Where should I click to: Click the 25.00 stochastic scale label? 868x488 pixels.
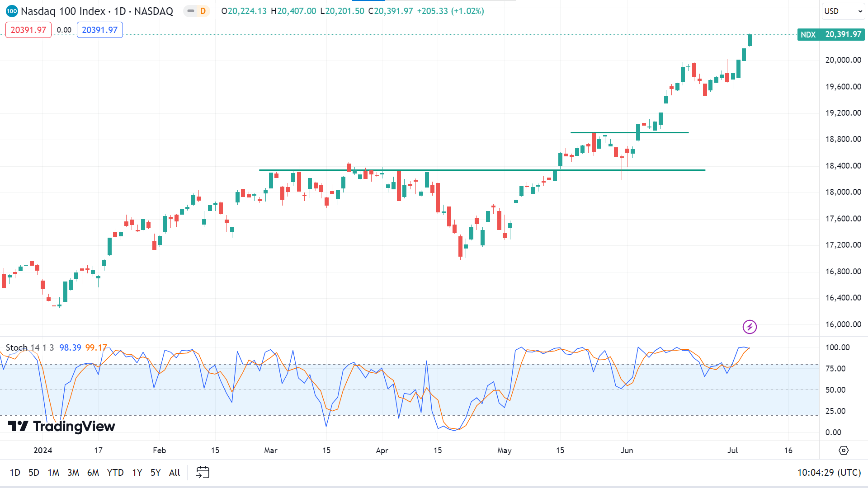835,411
